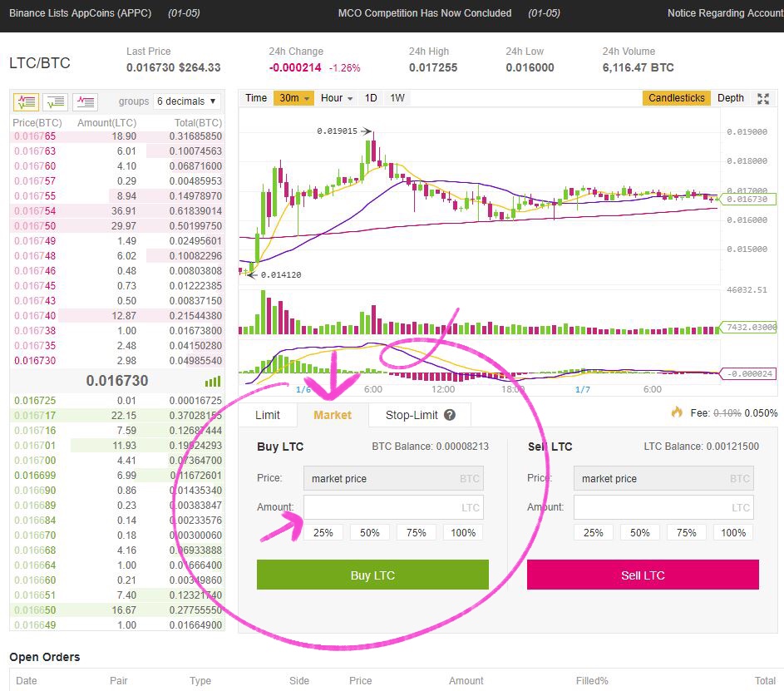The image size is (784, 691).
Task: Select combined buy and sell order book view
Action: tap(26, 101)
